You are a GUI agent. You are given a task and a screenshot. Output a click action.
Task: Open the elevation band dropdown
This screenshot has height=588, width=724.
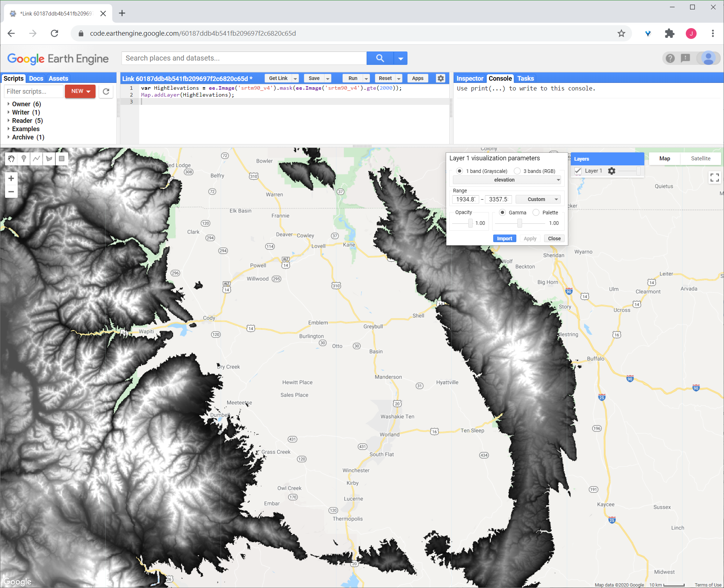point(507,180)
